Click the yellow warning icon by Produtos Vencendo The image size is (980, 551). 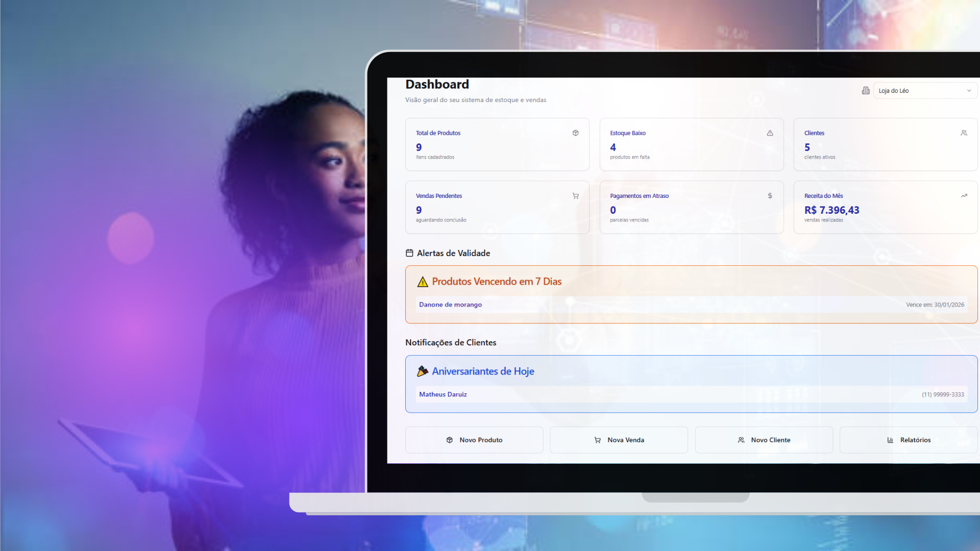(x=423, y=282)
